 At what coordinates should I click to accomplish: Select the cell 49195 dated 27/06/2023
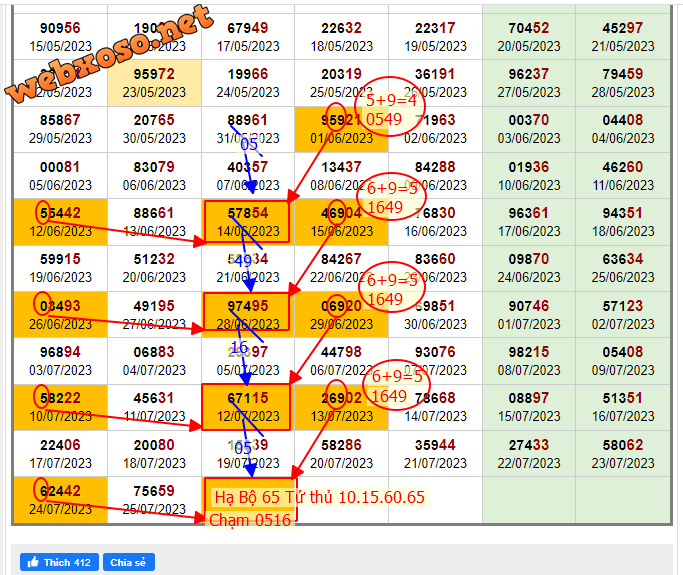(x=154, y=315)
